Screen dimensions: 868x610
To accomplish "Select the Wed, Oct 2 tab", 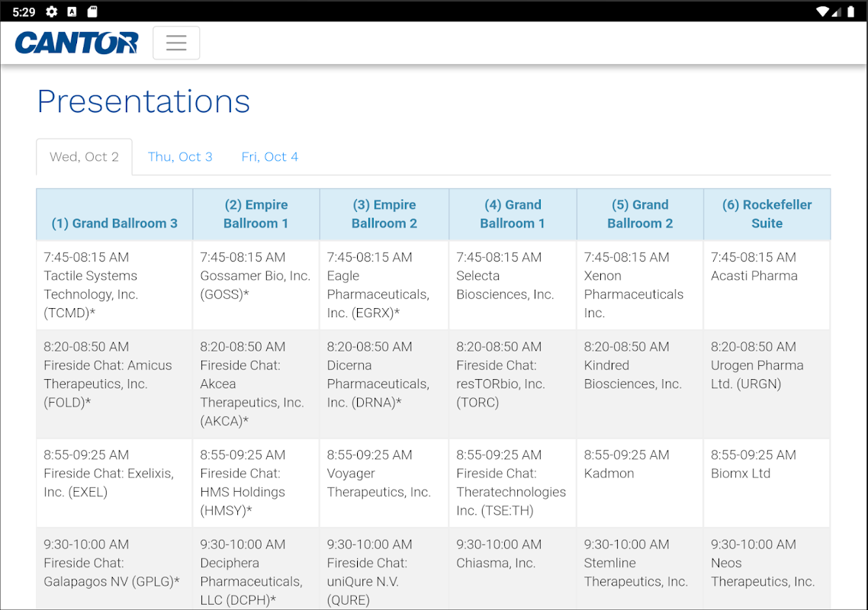I will point(84,156).
